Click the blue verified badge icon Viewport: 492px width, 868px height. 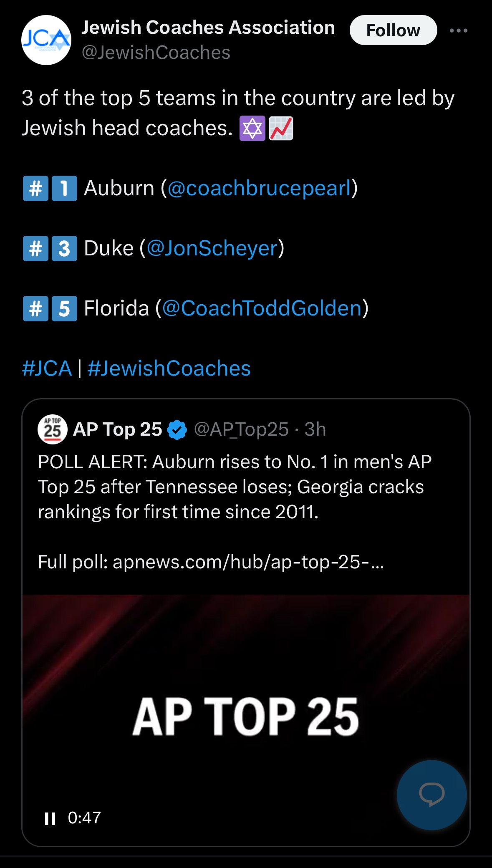click(177, 430)
